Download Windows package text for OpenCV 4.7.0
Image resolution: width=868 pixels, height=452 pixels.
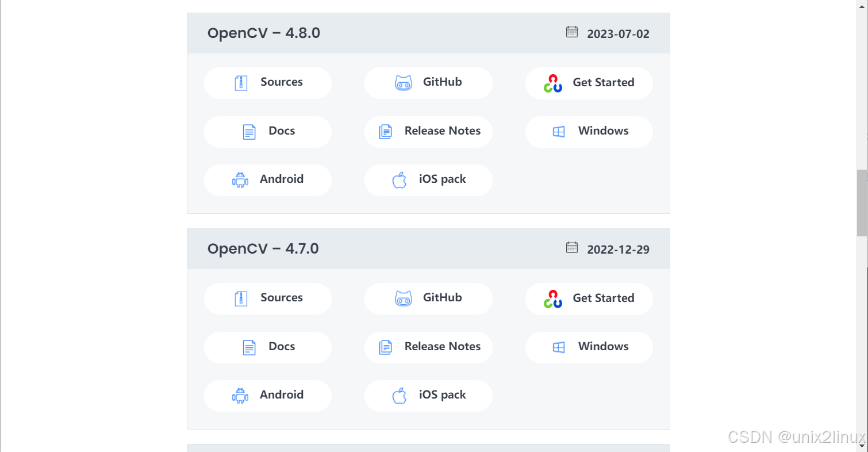click(604, 346)
